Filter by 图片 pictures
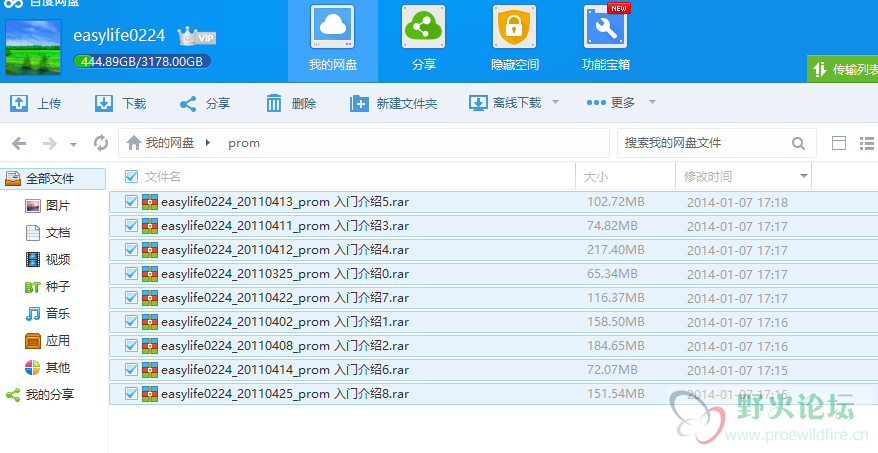This screenshot has width=878, height=453. (x=48, y=206)
